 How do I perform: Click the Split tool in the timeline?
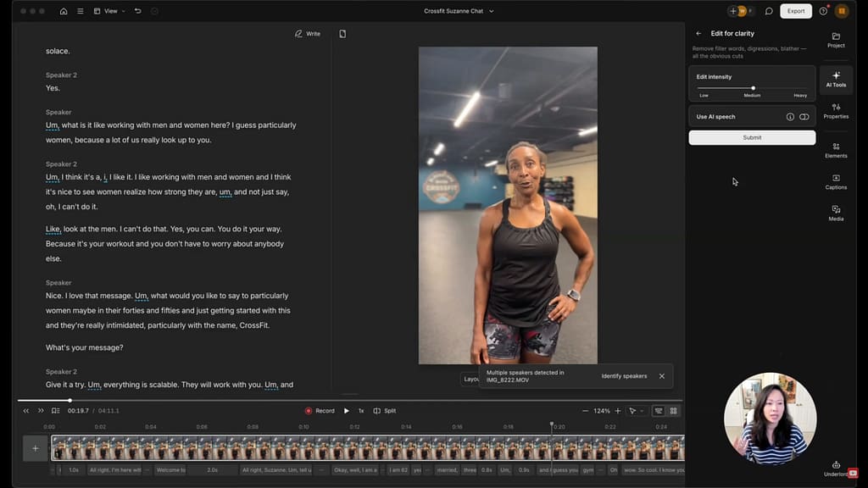[x=384, y=410]
